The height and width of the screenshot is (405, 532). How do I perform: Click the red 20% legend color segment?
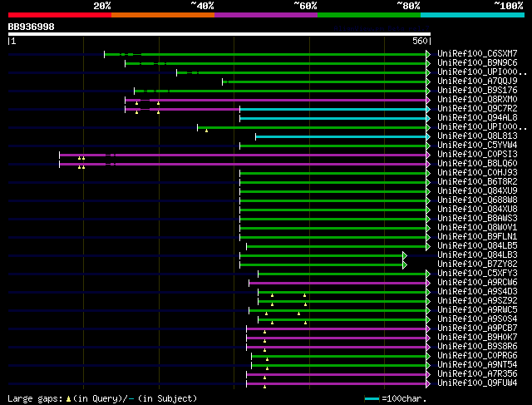60,15
